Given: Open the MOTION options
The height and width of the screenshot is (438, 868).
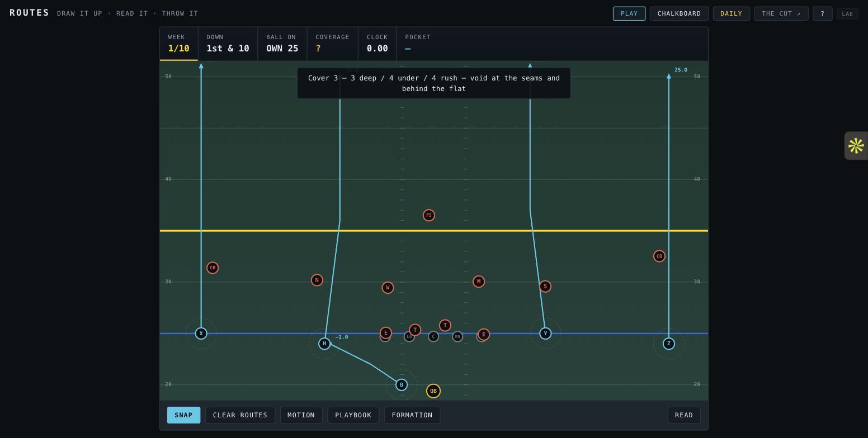Looking at the screenshot, I should pyautogui.click(x=301, y=415).
